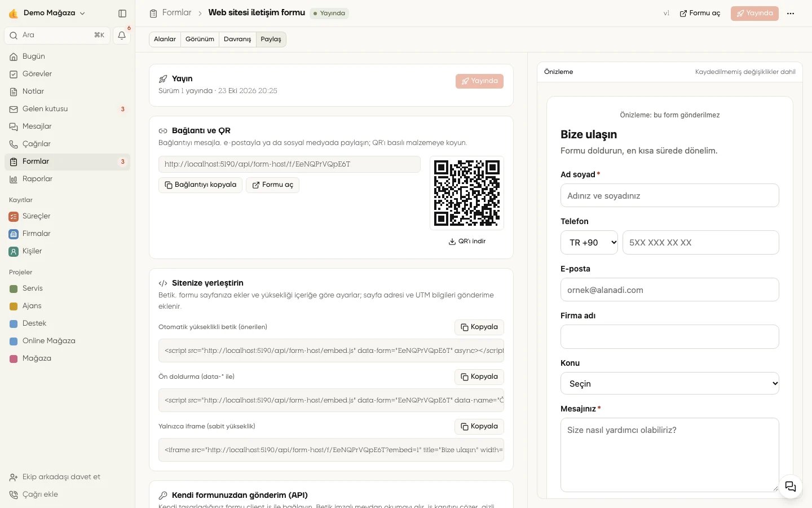Click the QR code image
Screen dimensions: 812x508
(x=467, y=193)
